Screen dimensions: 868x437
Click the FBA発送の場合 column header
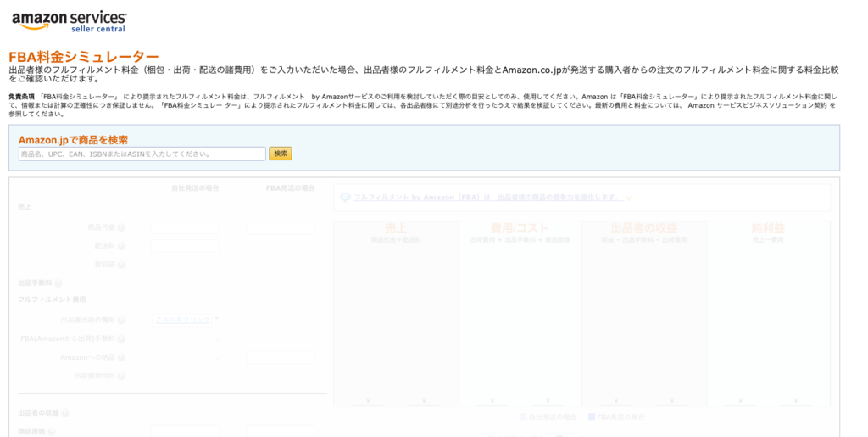click(290, 188)
